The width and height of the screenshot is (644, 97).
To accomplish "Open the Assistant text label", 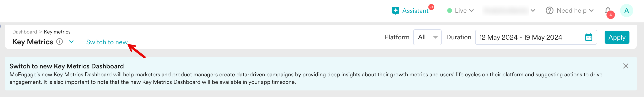I will click(x=415, y=11).
